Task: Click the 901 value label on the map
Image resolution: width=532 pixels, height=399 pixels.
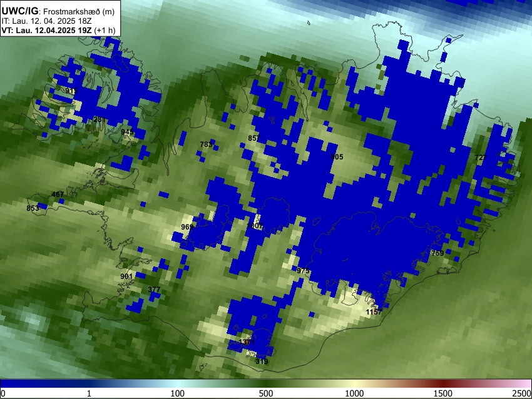Action: click(126, 276)
